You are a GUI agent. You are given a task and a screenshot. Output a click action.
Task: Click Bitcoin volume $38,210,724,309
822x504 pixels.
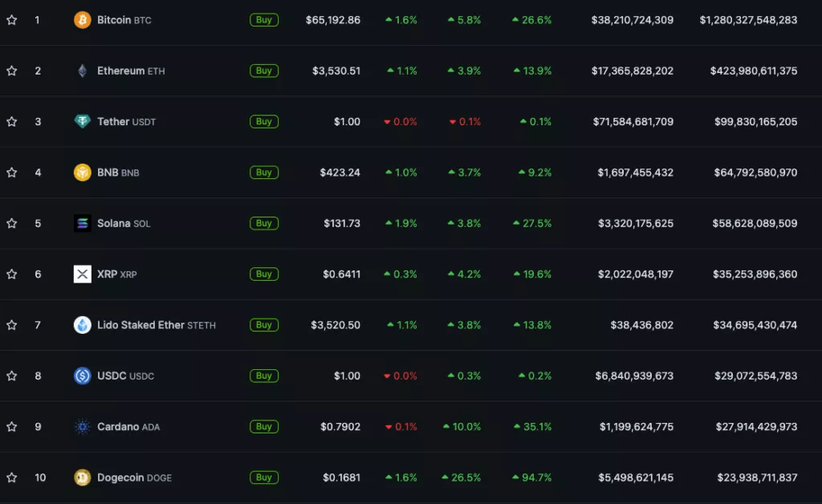[633, 20]
